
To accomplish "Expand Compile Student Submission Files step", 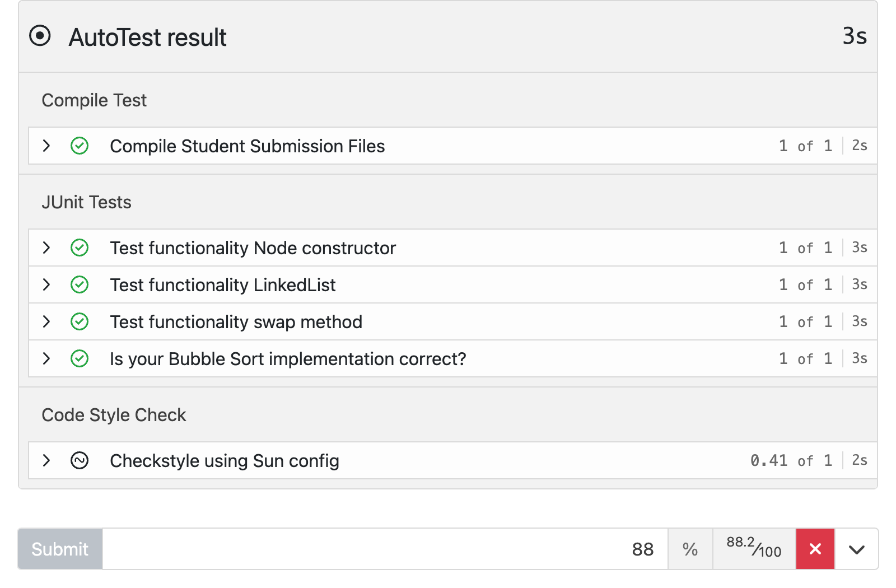I will [46, 146].
